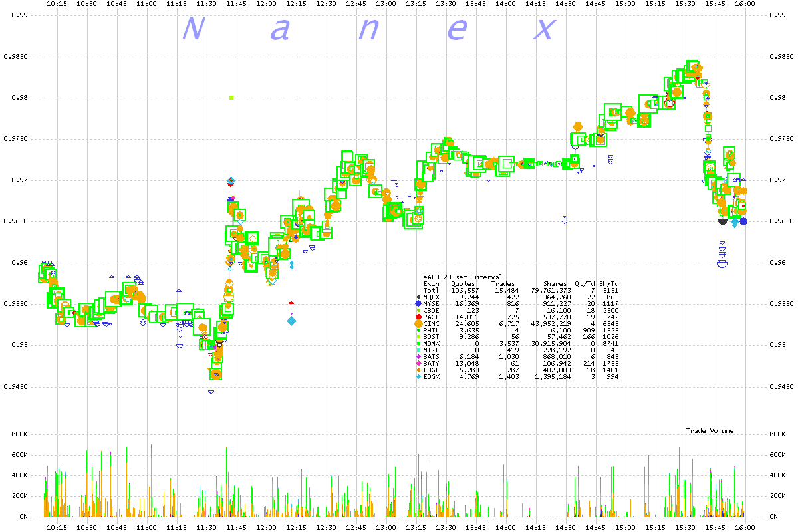This screenshot has width=798, height=532.
Task: Click the PHIL green dot legend marker
Action: [x=418, y=330]
